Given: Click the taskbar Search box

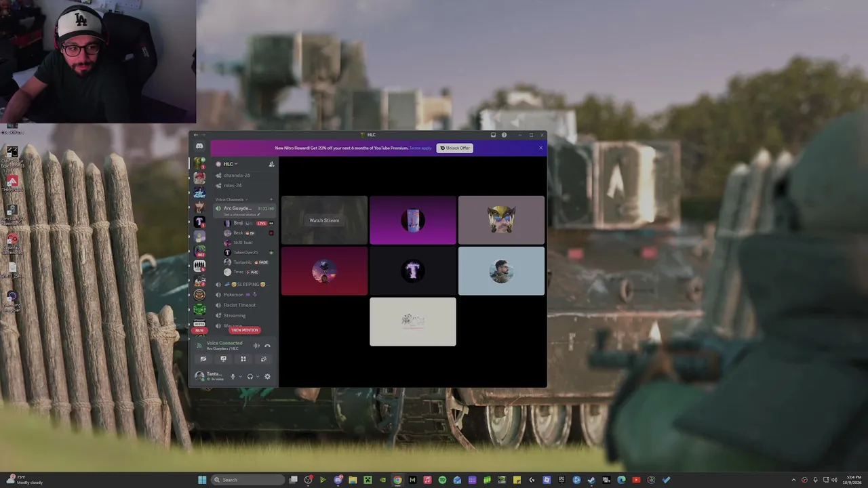Looking at the screenshot, I should click(x=248, y=480).
